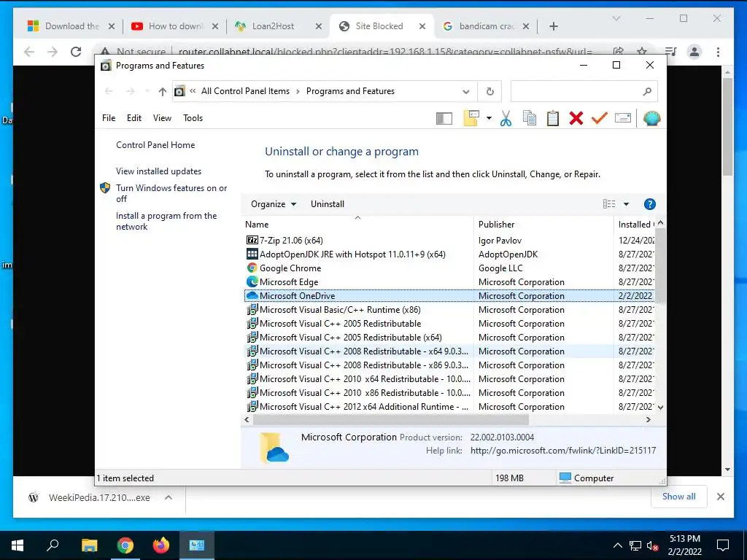Click the Chrome icon in taskbar
747x560 pixels.
point(125,545)
